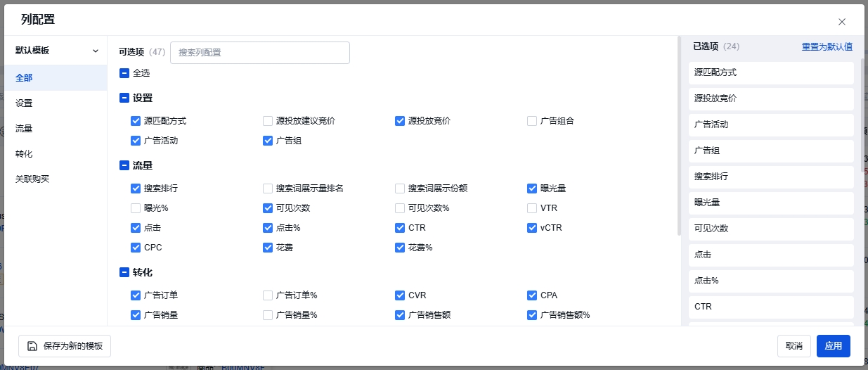
Task: Focus the 搜索列配置 search field
Action: pyautogui.click(x=260, y=53)
